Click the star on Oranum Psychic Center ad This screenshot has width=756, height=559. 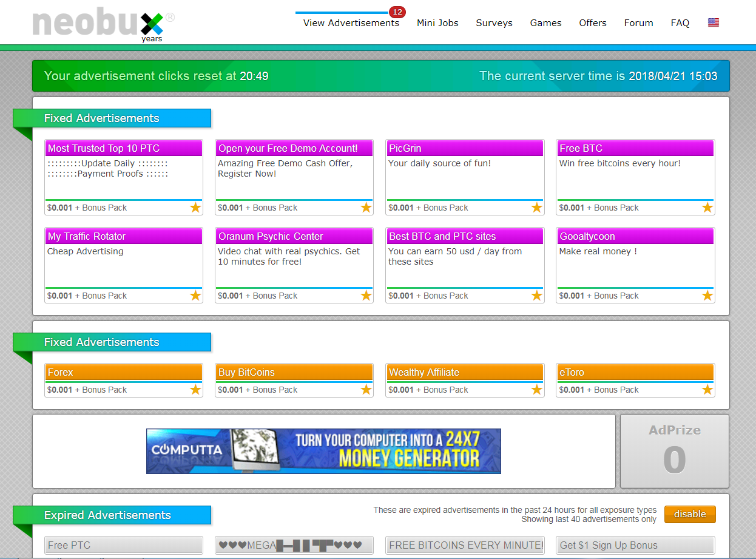(366, 296)
